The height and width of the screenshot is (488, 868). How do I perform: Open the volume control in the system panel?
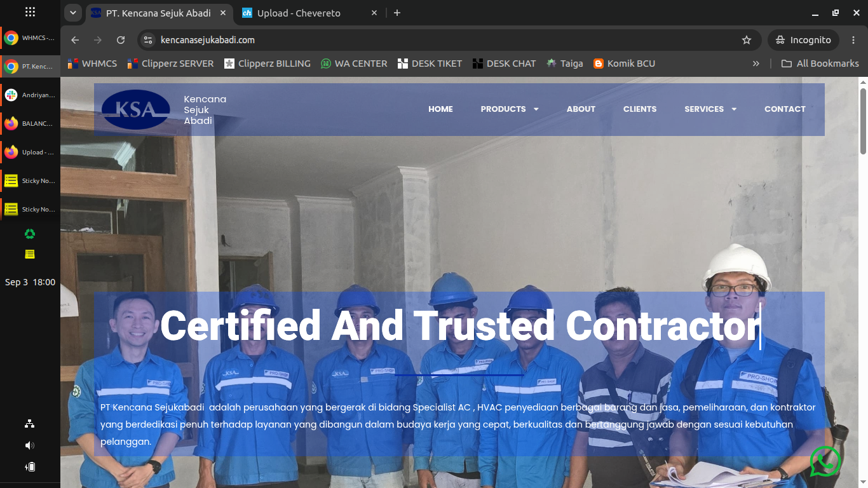point(30,445)
